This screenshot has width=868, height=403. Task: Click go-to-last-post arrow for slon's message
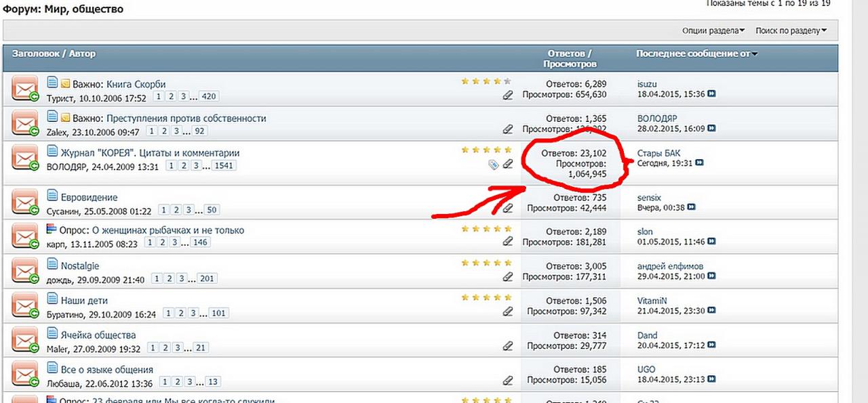tap(711, 242)
